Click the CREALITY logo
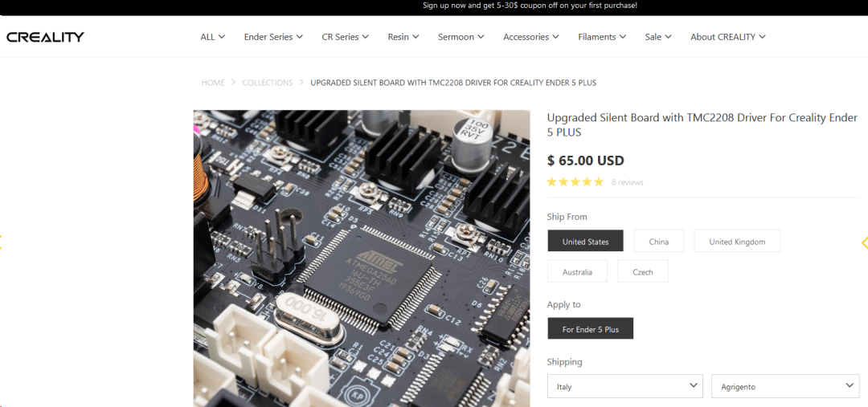The image size is (868, 407). pyautogui.click(x=45, y=37)
